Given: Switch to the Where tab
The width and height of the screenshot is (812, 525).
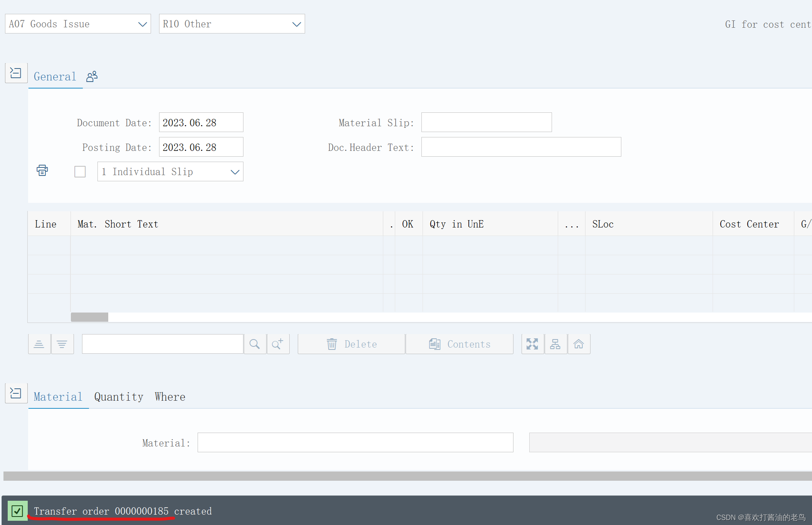Looking at the screenshot, I should (x=169, y=396).
